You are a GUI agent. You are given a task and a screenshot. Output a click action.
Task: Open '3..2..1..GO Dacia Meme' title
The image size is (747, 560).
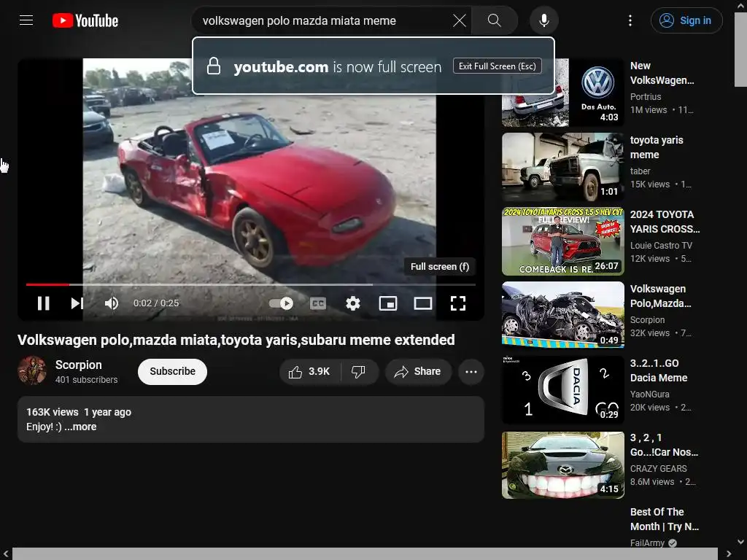click(659, 370)
